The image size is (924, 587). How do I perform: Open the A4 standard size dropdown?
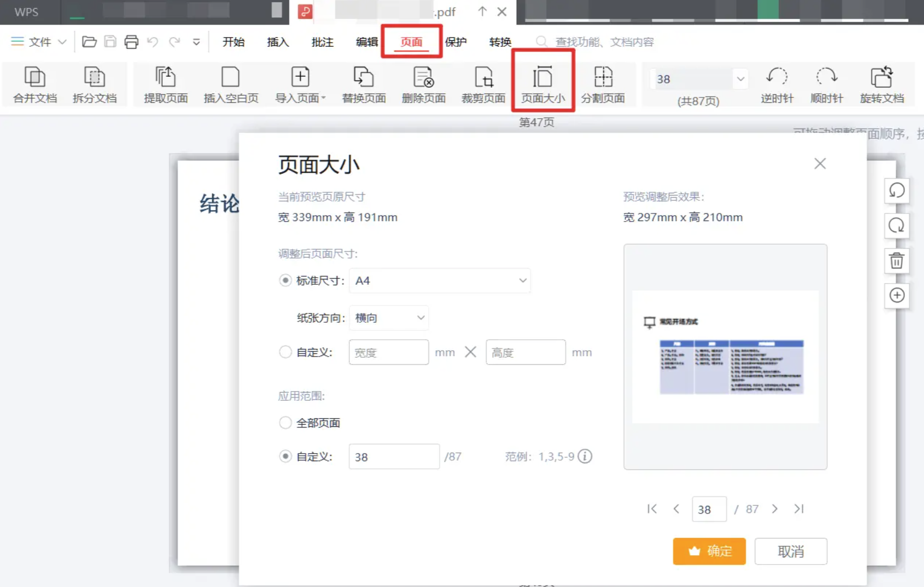coord(440,280)
